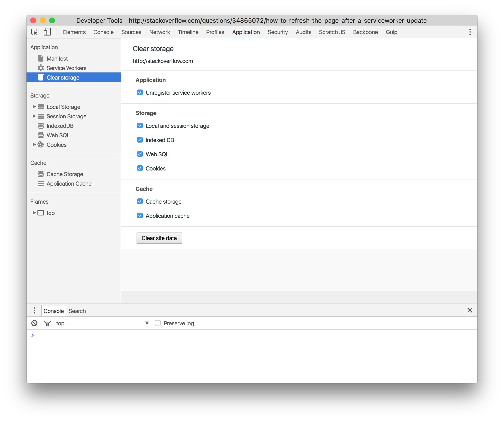Viewport: 504px width, 421px height.
Task: Switch to the Network tab
Action: point(159,32)
